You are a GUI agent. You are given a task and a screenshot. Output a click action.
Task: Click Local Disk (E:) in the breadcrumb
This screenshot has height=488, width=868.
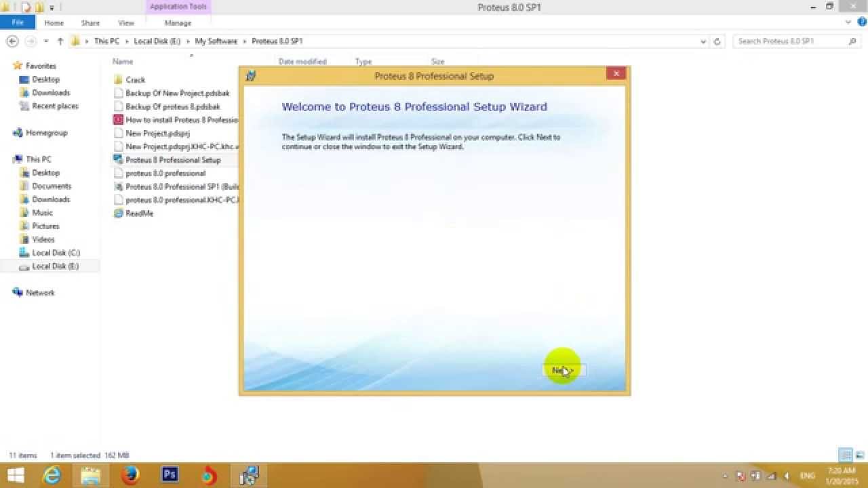(x=157, y=41)
